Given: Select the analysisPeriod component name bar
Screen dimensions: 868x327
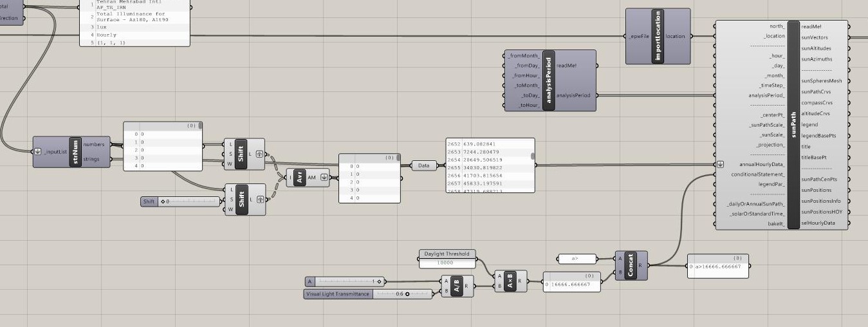Looking at the screenshot, I should 548,80.
